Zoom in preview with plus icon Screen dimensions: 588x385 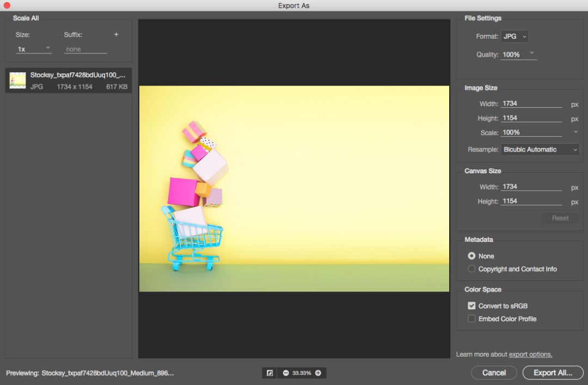coord(318,372)
